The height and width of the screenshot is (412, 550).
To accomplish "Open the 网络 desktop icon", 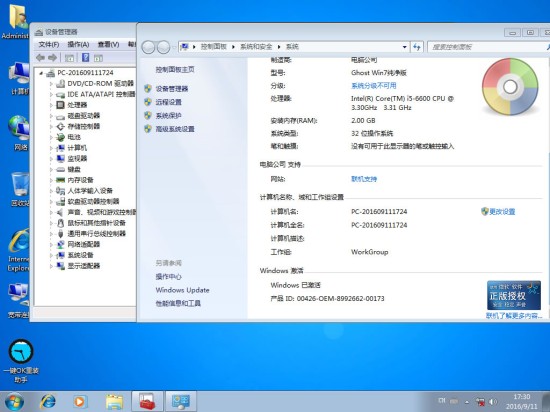I will pos(20,133).
